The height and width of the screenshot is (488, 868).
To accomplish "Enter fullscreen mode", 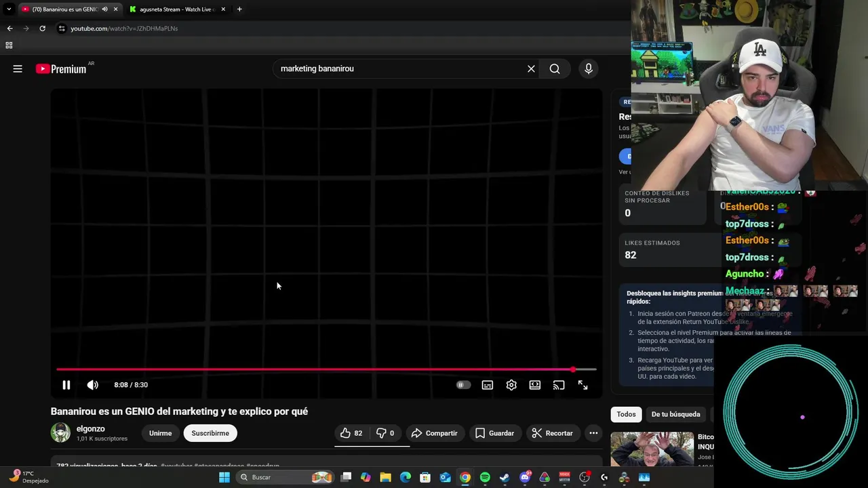I will [583, 385].
